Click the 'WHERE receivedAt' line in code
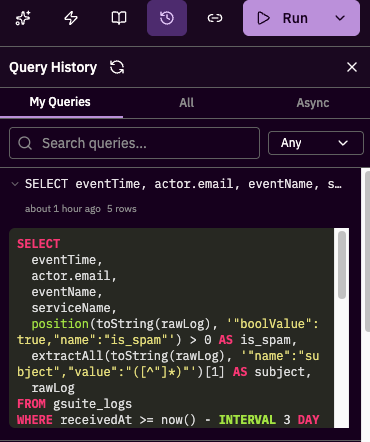 [x=168, y=420]
